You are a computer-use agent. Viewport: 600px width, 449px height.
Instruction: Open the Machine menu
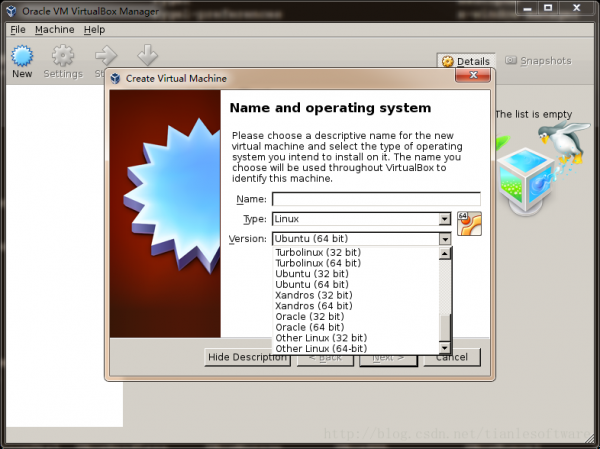[55, 29]
